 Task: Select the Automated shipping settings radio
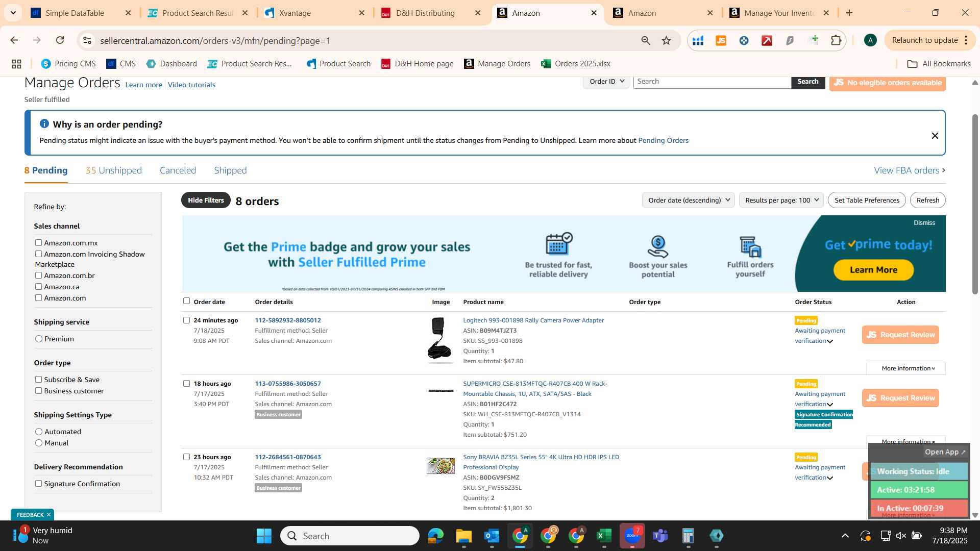39,432
